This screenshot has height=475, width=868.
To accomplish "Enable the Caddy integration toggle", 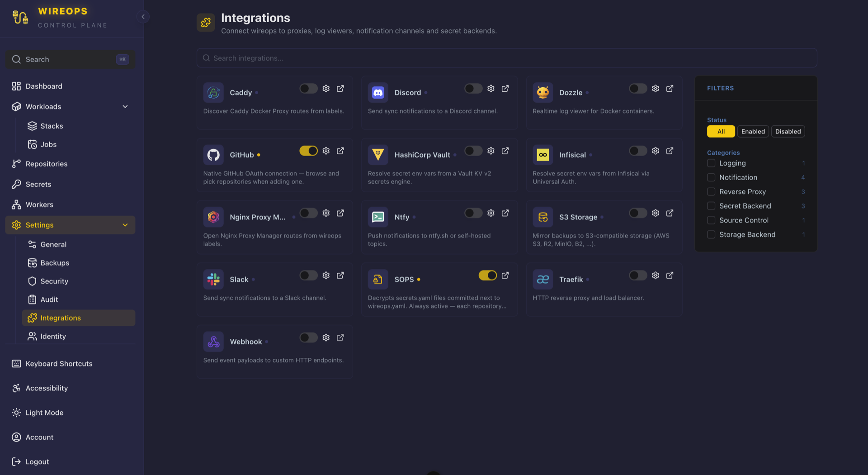I will click(x=308, y=89).
